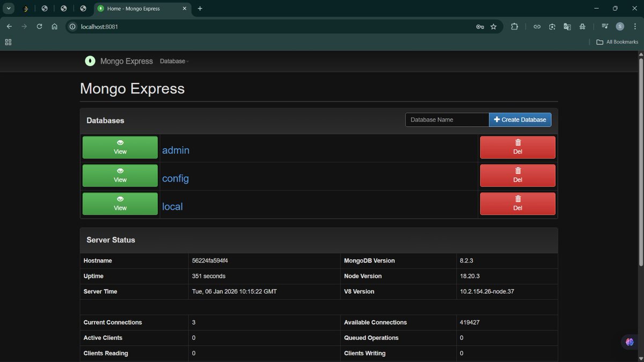Reload the current page

click(39, 26)
